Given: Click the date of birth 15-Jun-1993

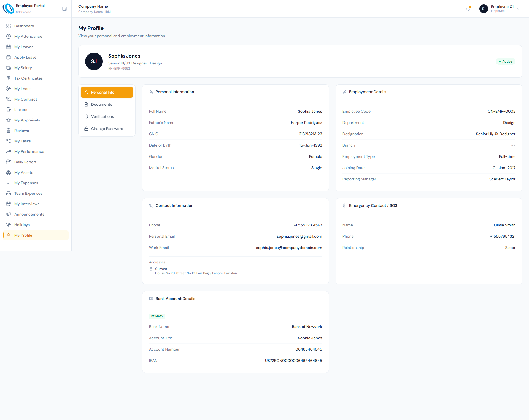Looking at the screenshot, I should point(311,145).
